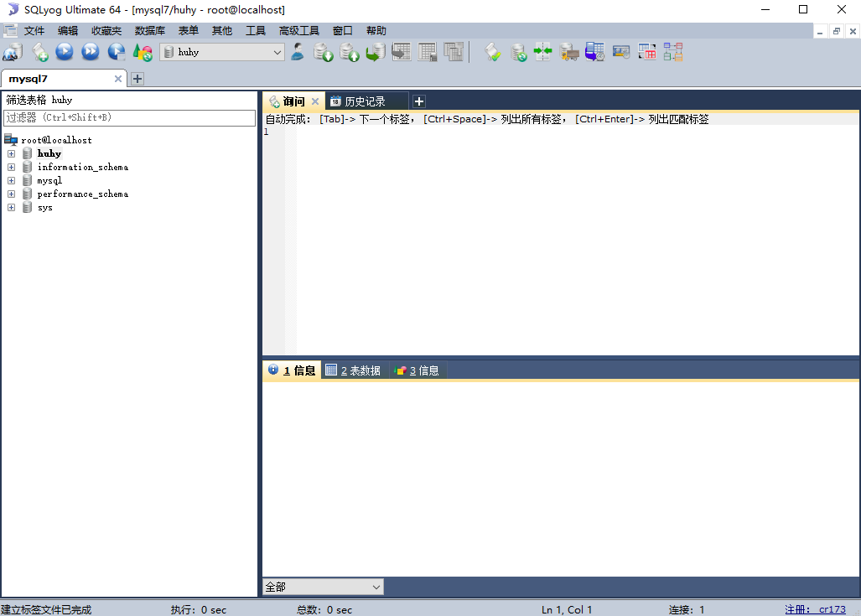
Task: Open the user manager person icon
Action: point(298,52)
